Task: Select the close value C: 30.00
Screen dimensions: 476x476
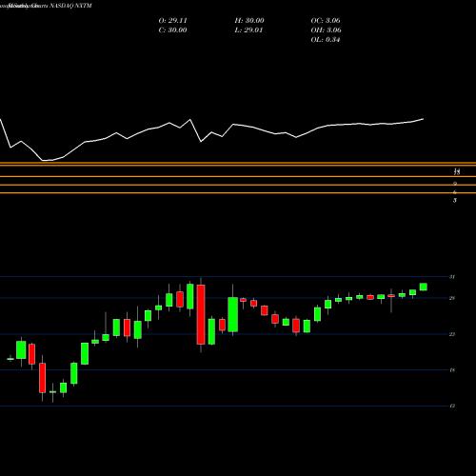Action: pyautogui.click(x=172, y=30)
